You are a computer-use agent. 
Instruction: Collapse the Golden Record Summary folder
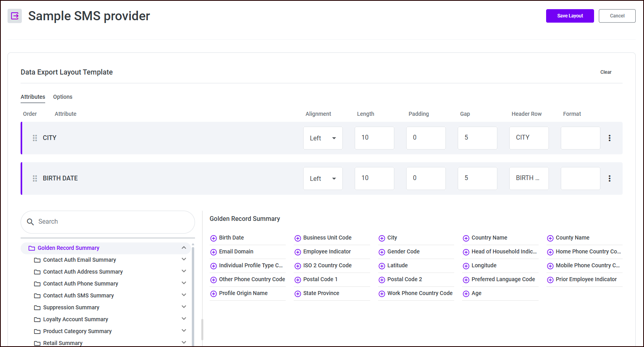click(x=183, y=248)
